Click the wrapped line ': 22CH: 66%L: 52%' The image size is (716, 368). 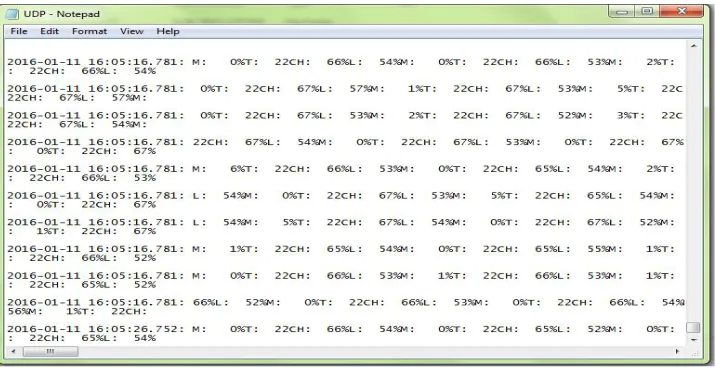82,258
